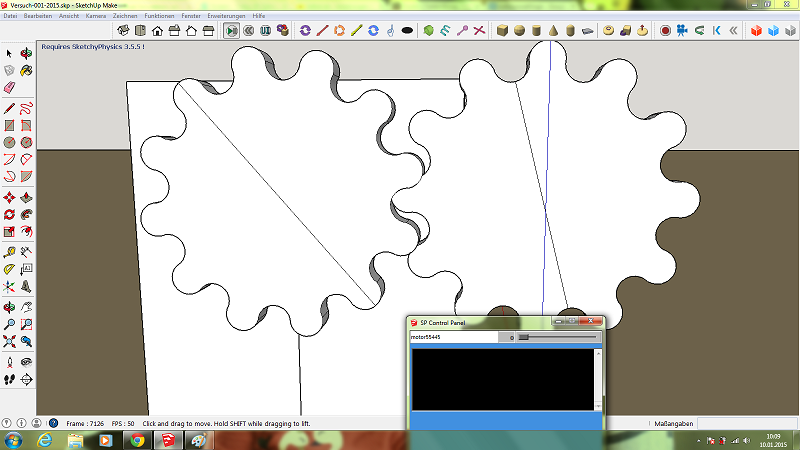The image size is (800, 450).
Task: Open the Fenster menu
Action: click(191, 17)
